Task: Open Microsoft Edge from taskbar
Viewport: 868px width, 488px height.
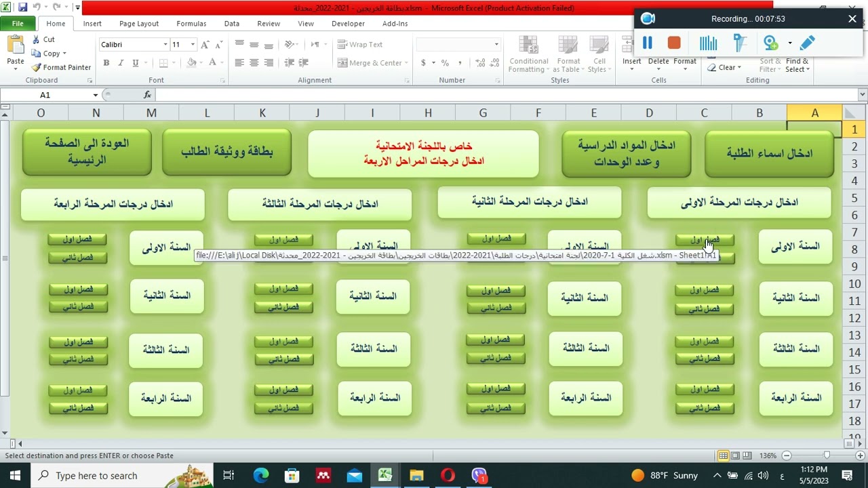Action: coord(261,475)
